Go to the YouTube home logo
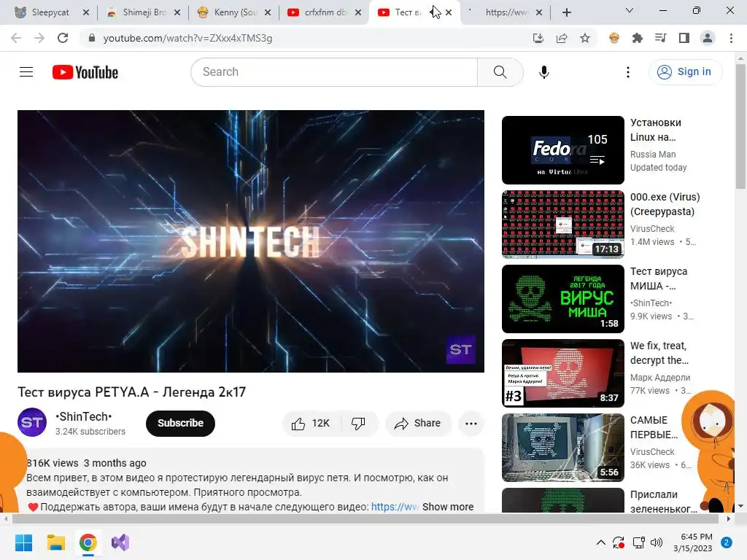The height and width of the screenshot is (560, 747). tap(85, 72)
